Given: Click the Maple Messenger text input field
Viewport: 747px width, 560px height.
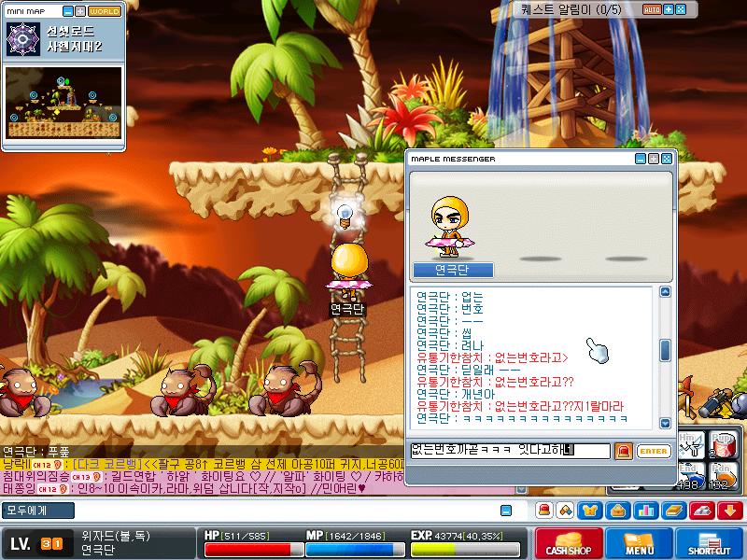Looking at the screenshot, I should (510, 451).
